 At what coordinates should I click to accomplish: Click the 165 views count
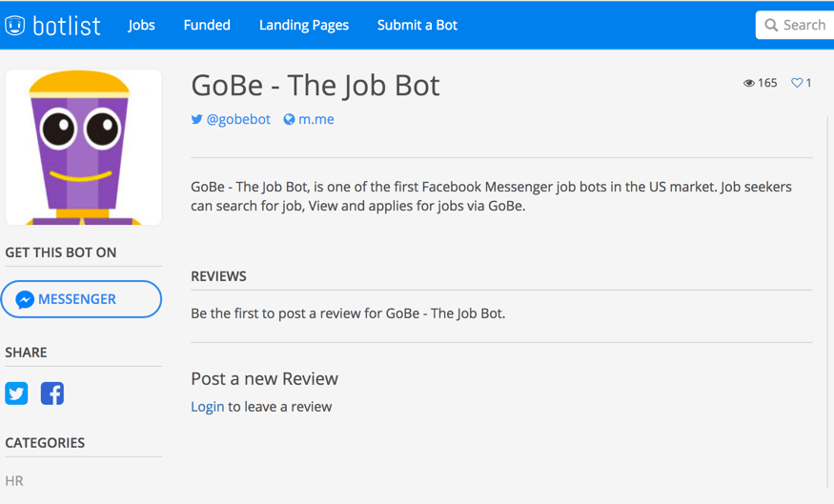tap(767, 83)
